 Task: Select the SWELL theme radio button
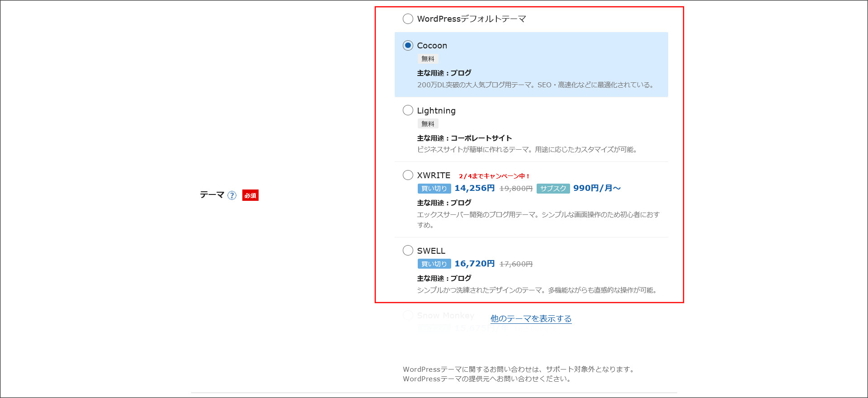[408, 251]
